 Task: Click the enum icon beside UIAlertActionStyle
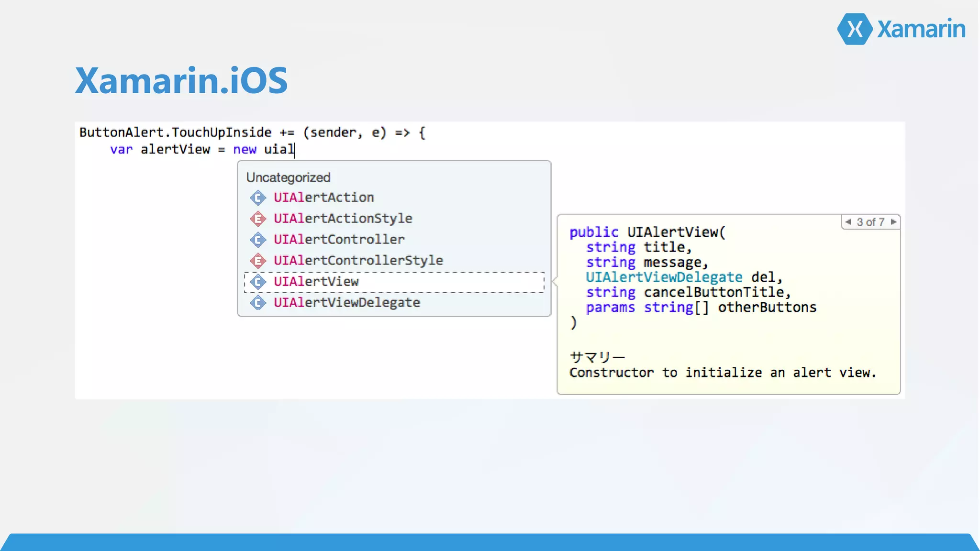(x=258, y=219)
